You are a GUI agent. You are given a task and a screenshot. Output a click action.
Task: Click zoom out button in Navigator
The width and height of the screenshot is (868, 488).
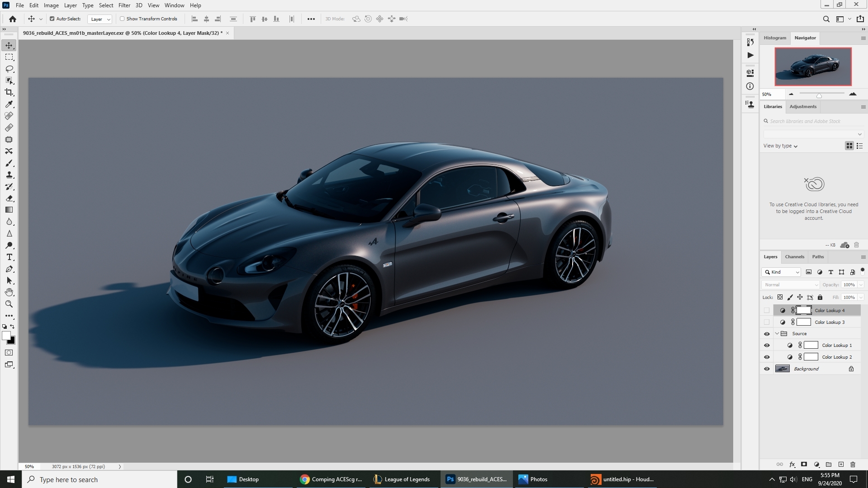(x=791, y=94)
